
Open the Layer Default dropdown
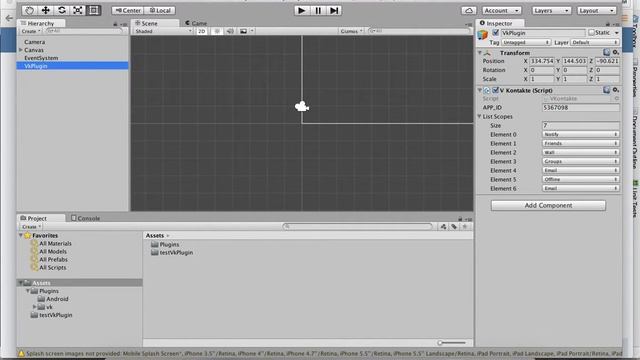(595, 42)
